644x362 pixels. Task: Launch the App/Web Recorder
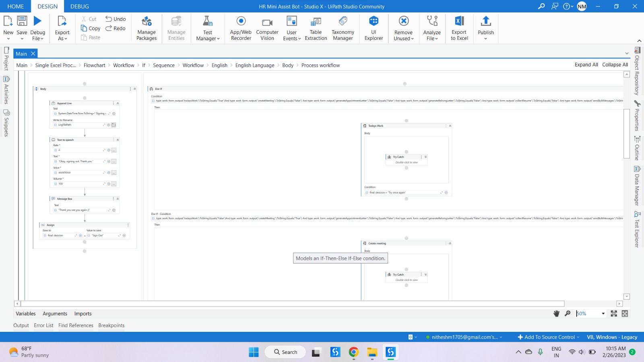[x=241, y=28]
